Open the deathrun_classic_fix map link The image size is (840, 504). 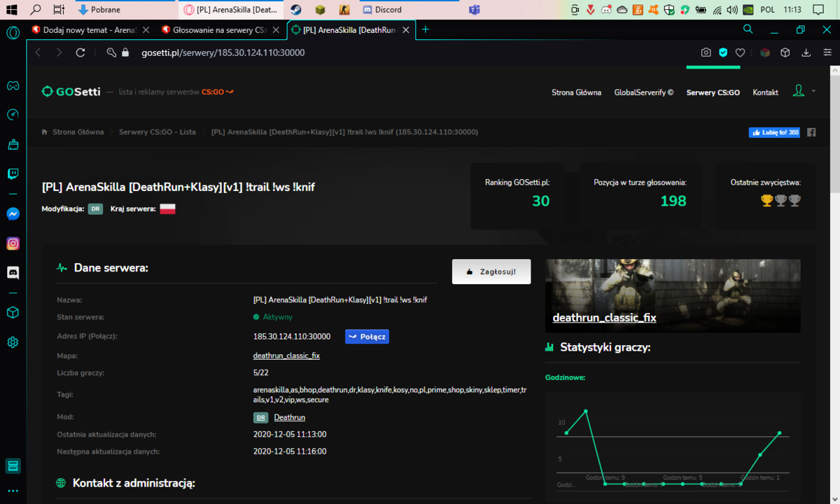[286, 356]
